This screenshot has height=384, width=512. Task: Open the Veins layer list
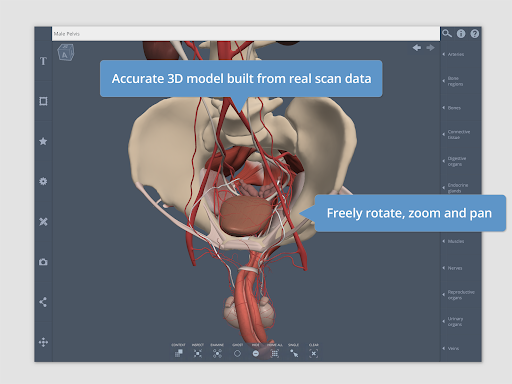(451, 348)
